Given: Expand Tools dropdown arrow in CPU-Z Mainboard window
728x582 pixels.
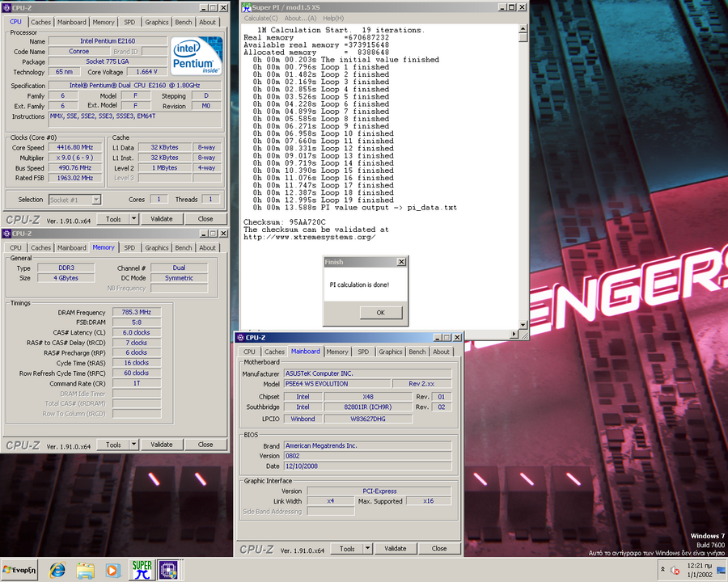Looking at the screenshot, I should (x=368, y=549).
